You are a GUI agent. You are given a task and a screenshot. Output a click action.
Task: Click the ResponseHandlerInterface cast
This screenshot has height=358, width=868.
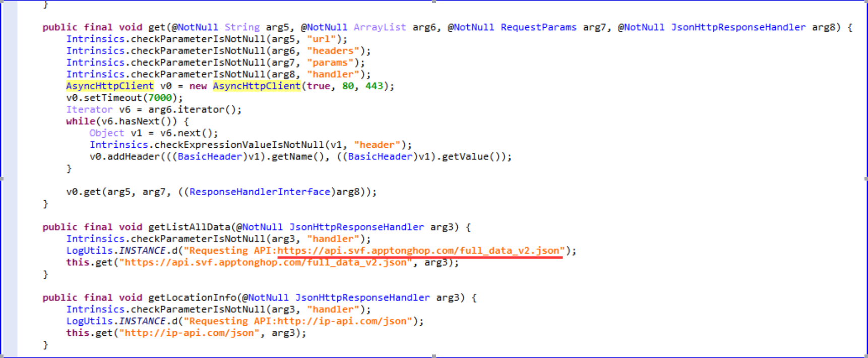coord(260,192)
